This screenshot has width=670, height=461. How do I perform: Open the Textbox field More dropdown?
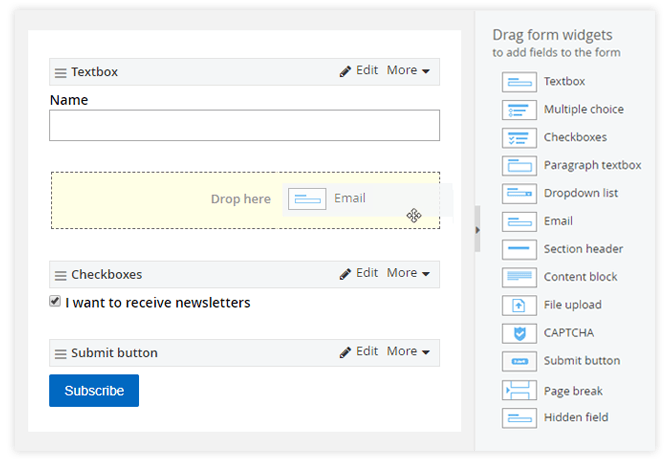(x=408, y=71)
